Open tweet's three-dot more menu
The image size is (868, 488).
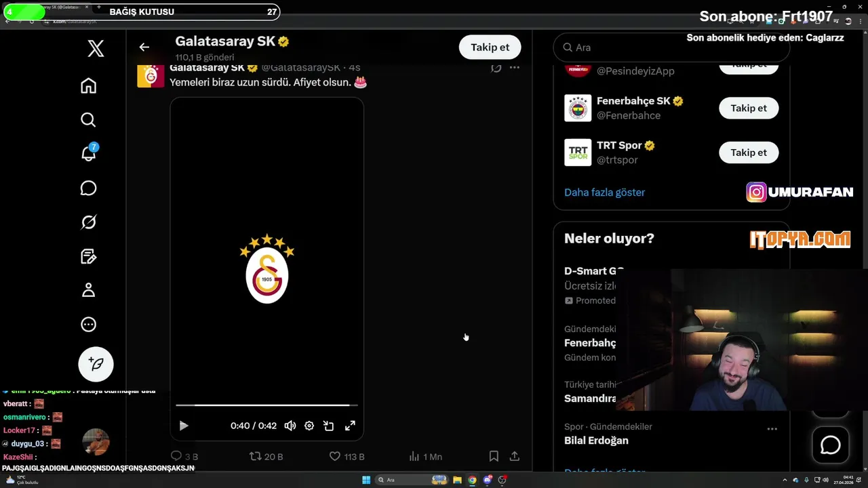tap(515, 67)
